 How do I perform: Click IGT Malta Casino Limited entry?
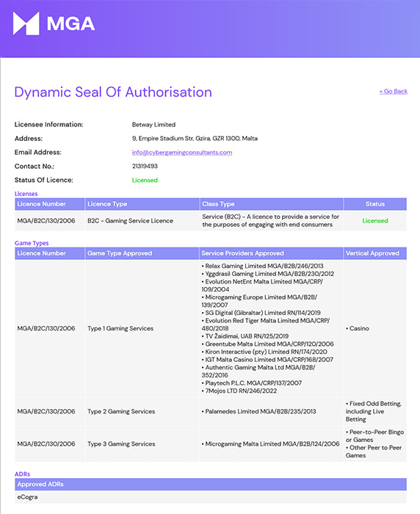pyautogui.click(x=267, y=360)
